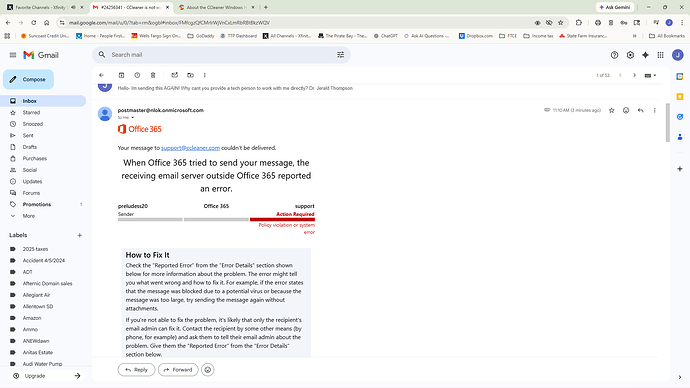This screenshot has width=690, height=388.
Task: Click in the Search mail field
Action: click(x=220, y=55)
